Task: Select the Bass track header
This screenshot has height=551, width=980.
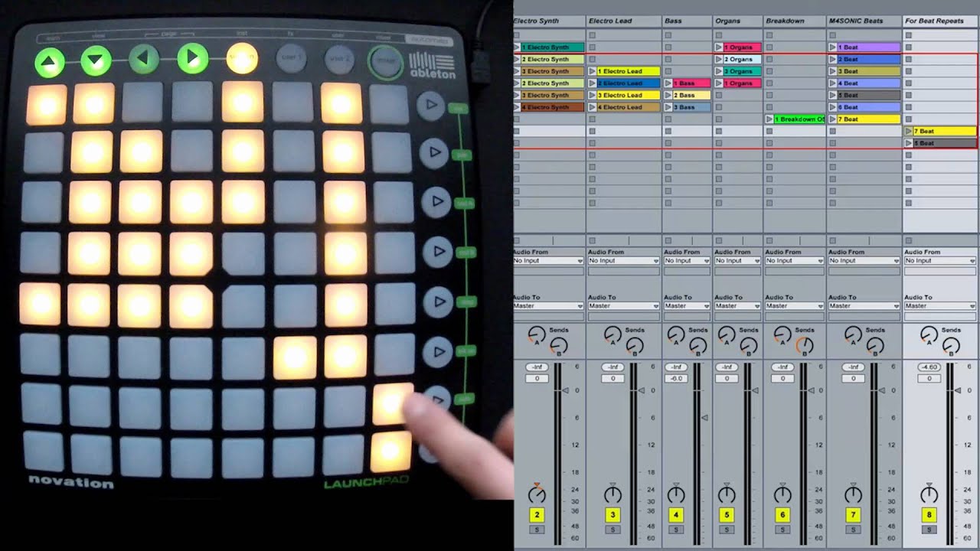Action: (x=687, y=21)
